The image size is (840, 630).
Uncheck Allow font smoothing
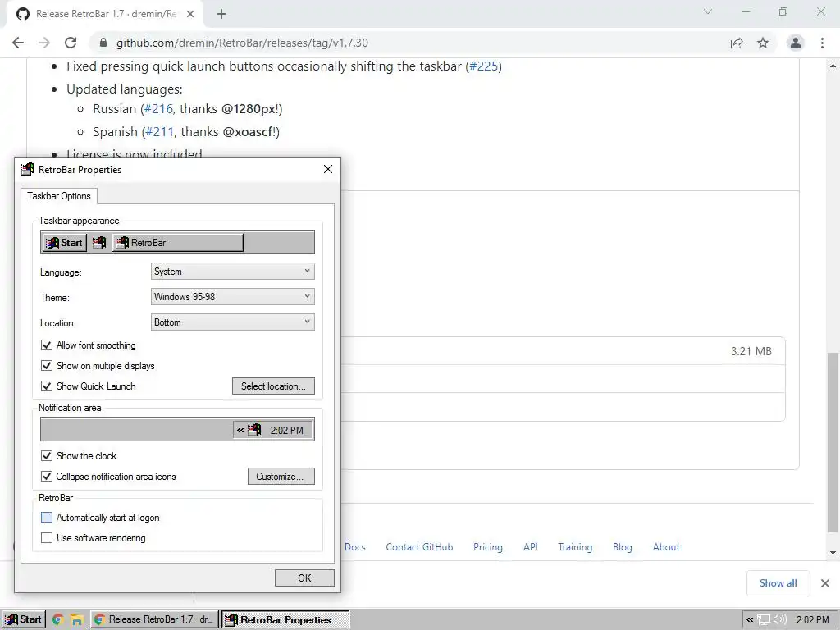point(47,345)
